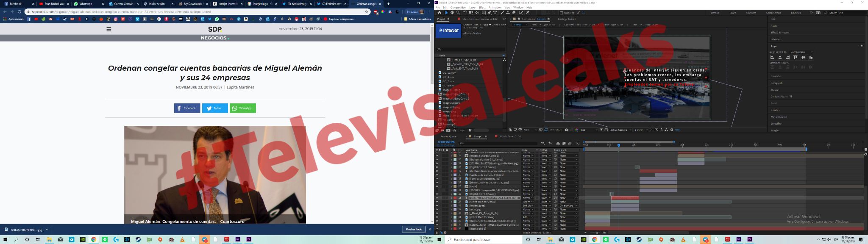
Task: Open Chrome from the left taskbar
Action: tap(94, 239)
